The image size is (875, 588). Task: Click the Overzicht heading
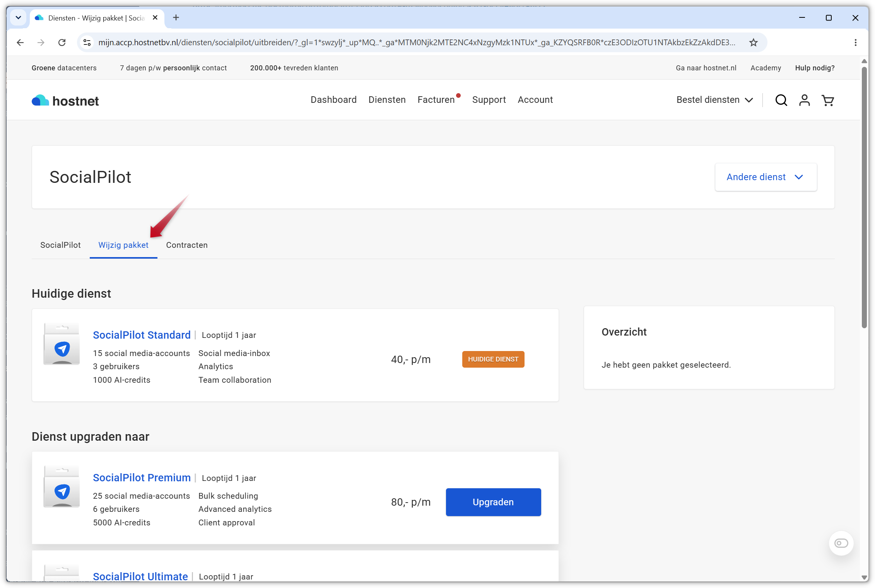coord(624,332)
